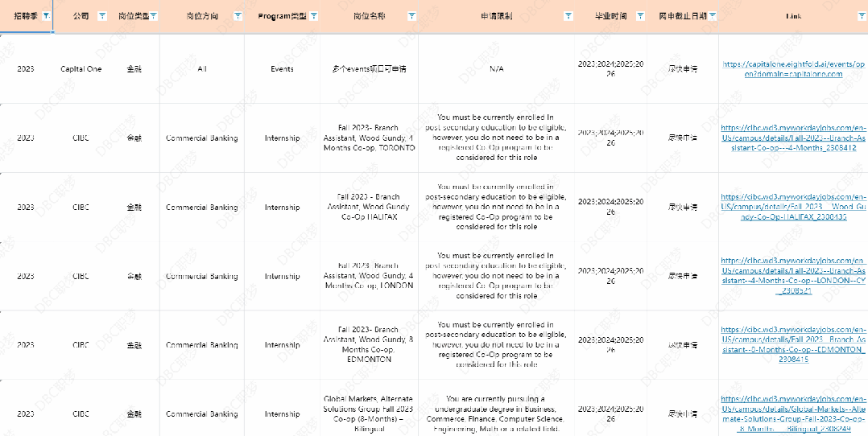Select 金融 cell in the Edmonton row

(x=134, y=344)
